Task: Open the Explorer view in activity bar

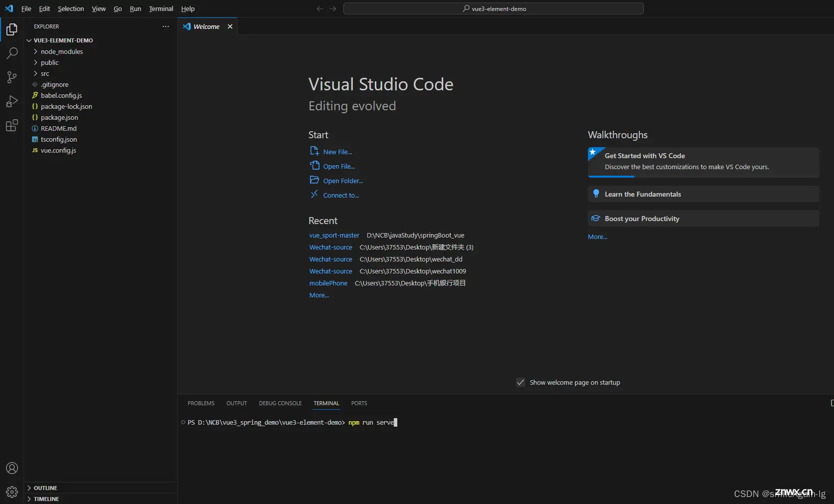Action: 12,29
